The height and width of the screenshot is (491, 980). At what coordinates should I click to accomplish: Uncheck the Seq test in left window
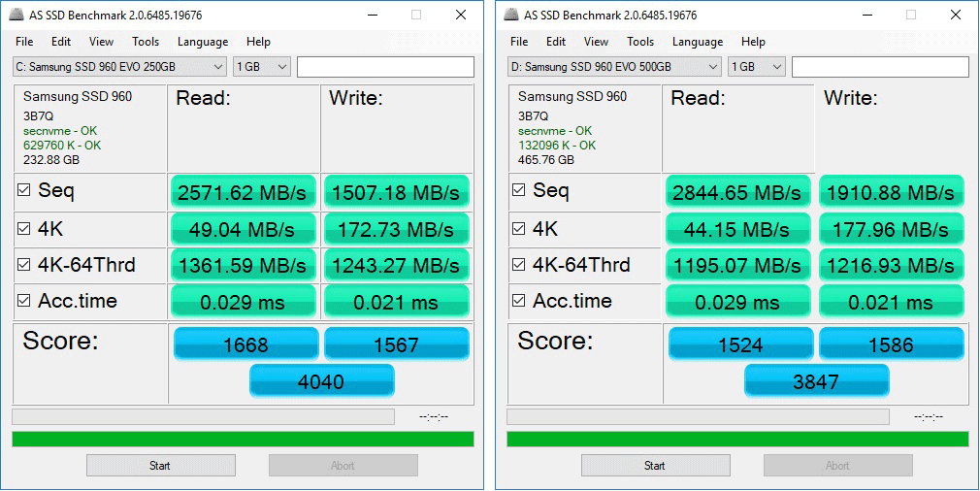click(23, 190)
